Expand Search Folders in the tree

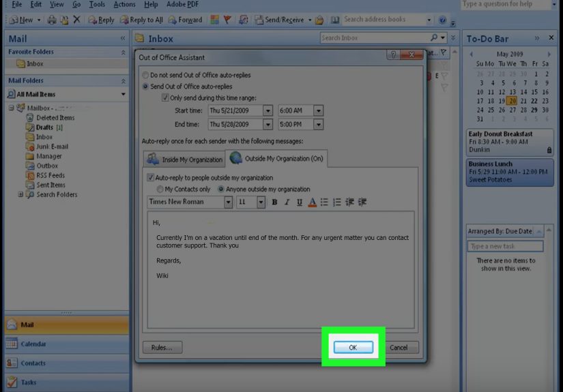pos(20,194)
